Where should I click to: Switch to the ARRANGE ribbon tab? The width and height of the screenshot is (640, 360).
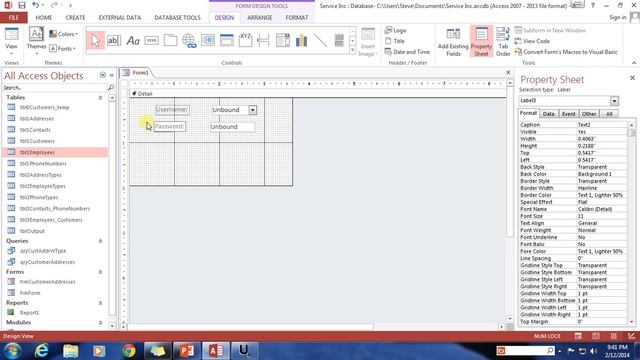click(260, 18)
